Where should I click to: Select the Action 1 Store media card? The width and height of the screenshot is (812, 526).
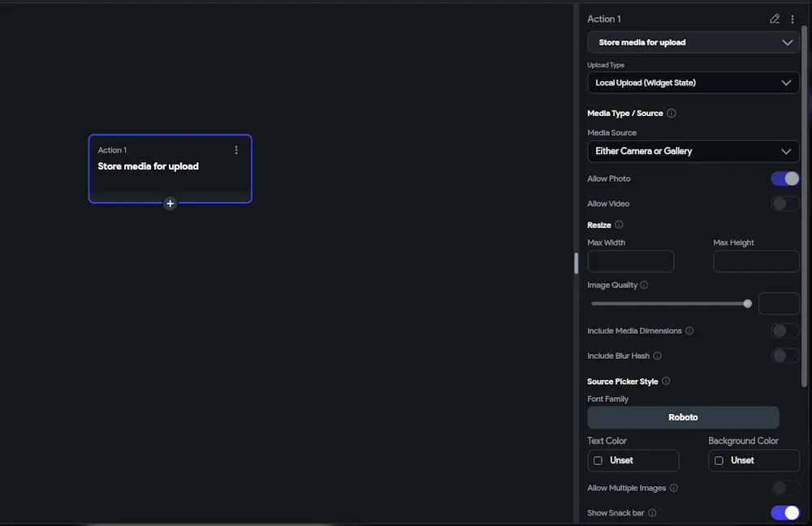[x=170, y=169]
